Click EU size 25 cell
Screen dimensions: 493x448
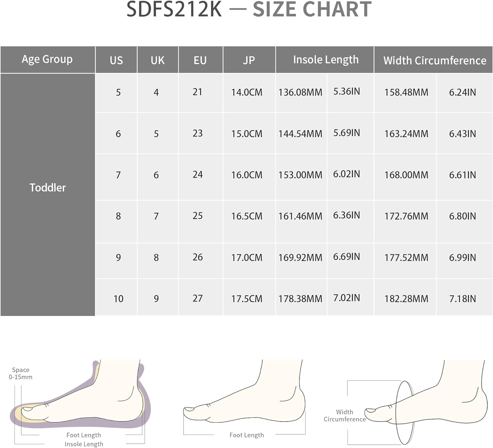click(x=200, y=222)
